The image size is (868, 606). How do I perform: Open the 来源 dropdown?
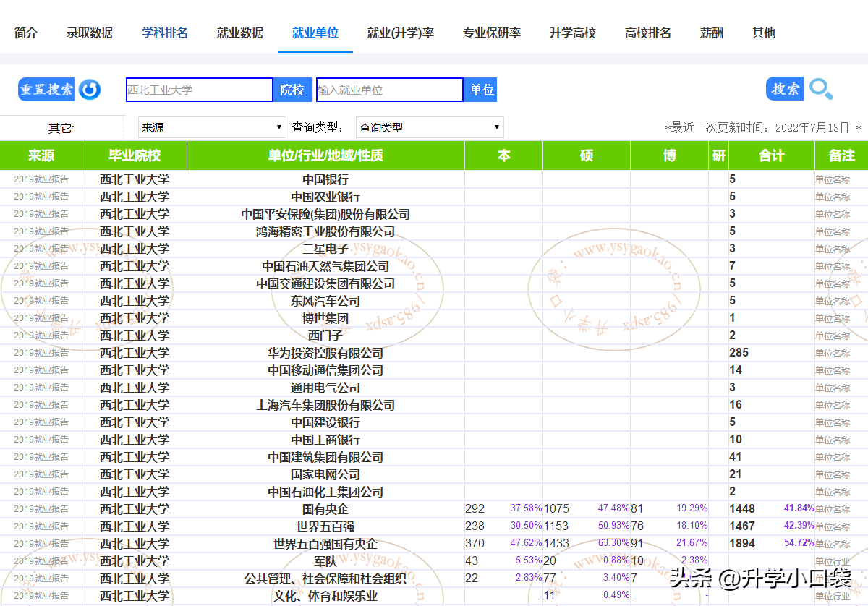[x=212, y=127]
